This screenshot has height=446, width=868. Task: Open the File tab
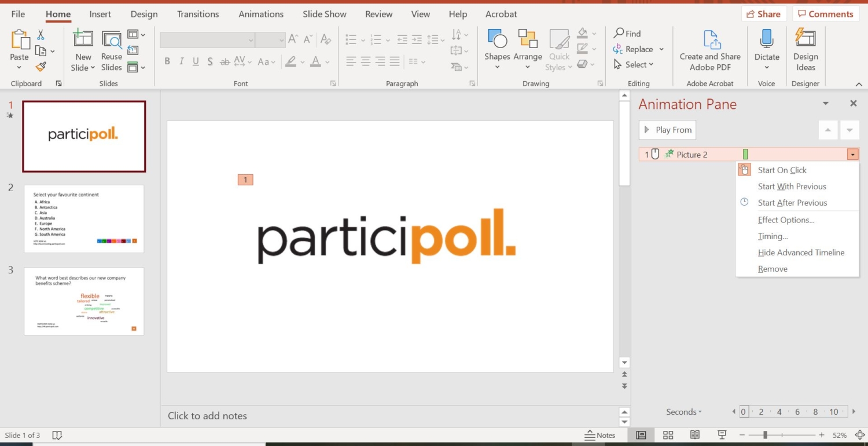[18, 14]
